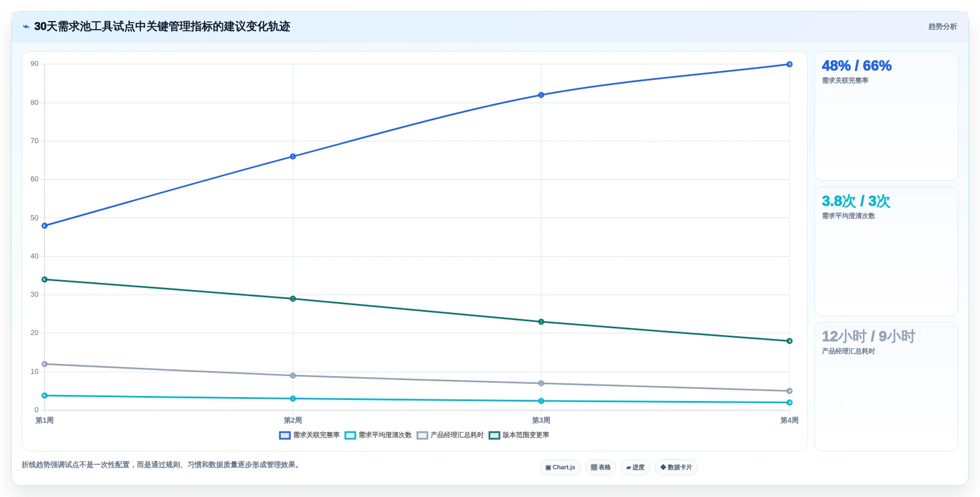
Task: Select the 12小时 / 9小时 stat card
Action: [x=886, y=387]
